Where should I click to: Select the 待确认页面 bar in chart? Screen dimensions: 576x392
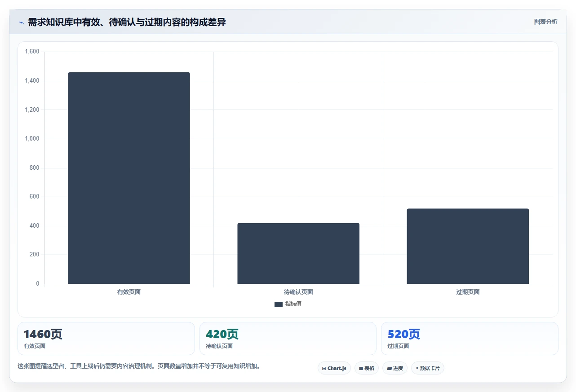(x=298, y=254)
